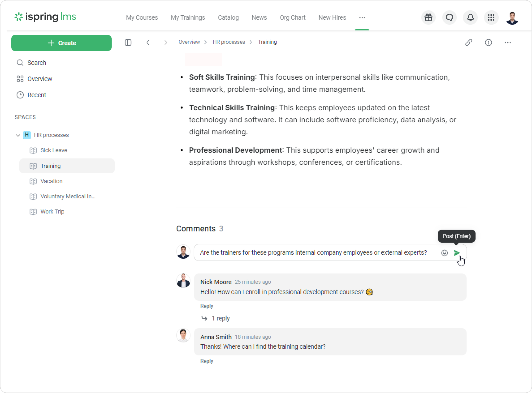
Task: Copy page link with chain icon
Action: tap(469, 43)
